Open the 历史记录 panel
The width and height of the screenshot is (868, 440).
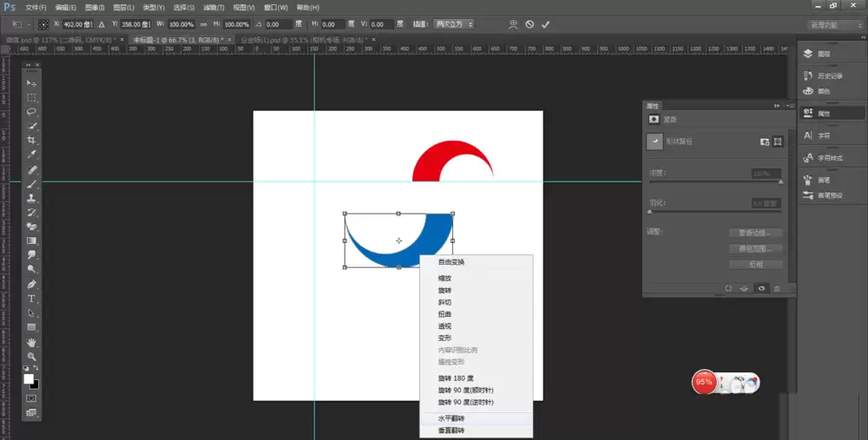832,76
